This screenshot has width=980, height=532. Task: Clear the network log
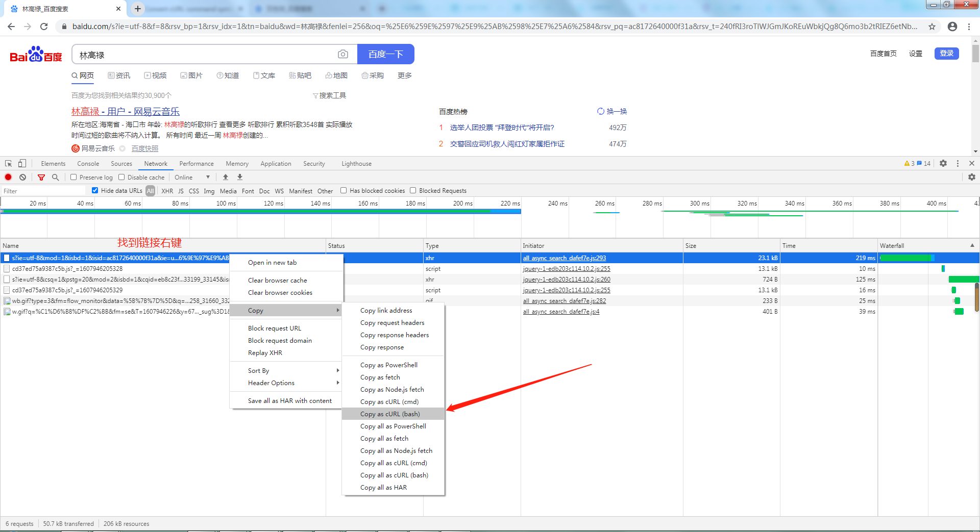[x=22, y=177]
